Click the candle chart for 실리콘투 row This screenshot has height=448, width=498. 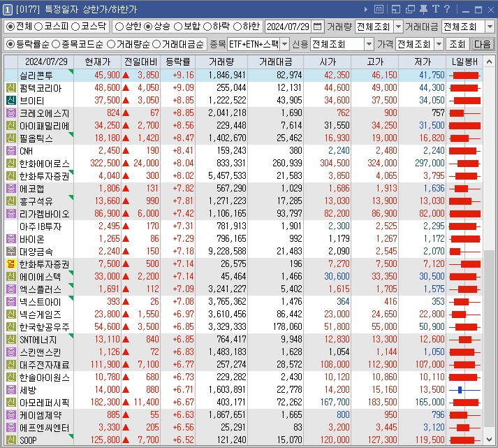(x=464, y=75)
